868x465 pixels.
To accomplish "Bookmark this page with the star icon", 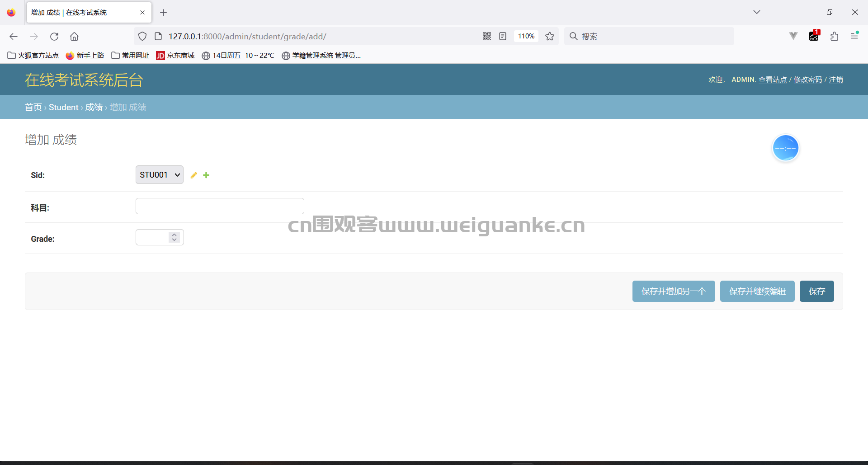I will (x=550, y=36).
